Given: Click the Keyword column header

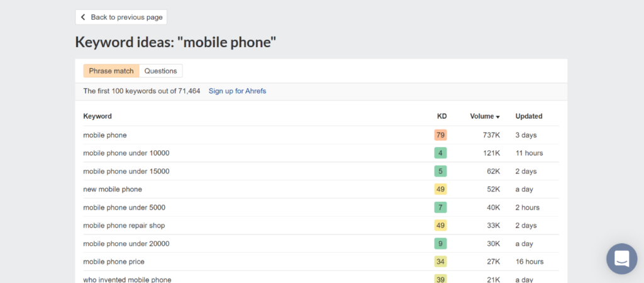Looking at the screenshot, I should point(97,116).
